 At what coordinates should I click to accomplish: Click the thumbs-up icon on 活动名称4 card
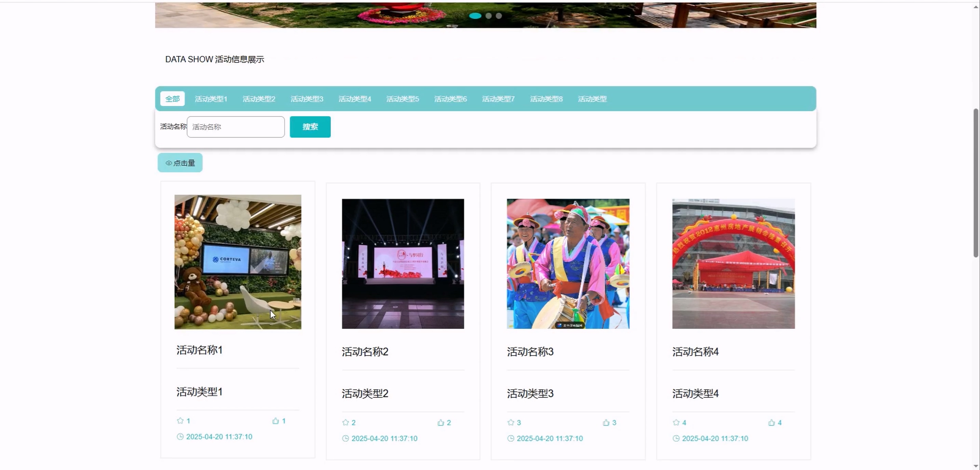click(x=771, y=423)
